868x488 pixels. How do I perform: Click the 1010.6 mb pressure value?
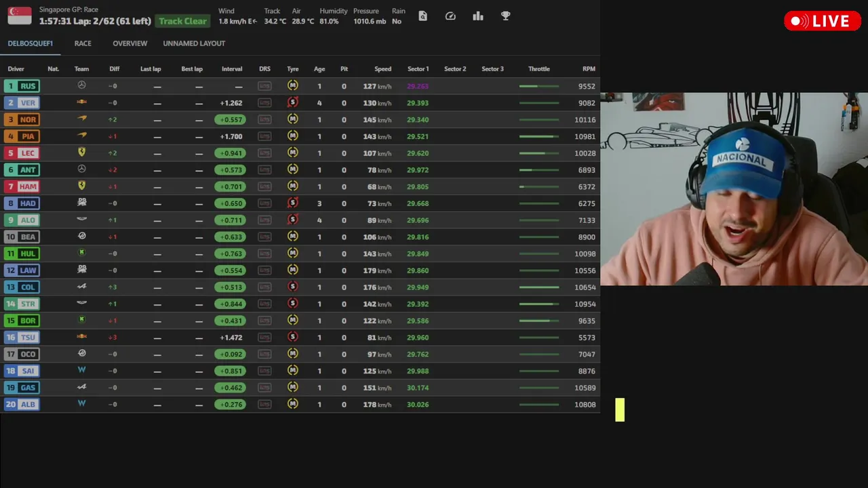[370, 22]
